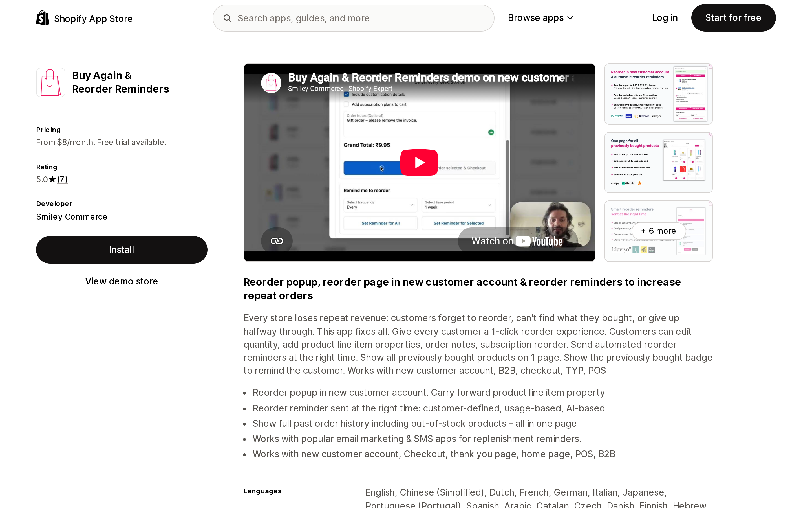Play the YouTube demo video

click(x=419, y=162)
